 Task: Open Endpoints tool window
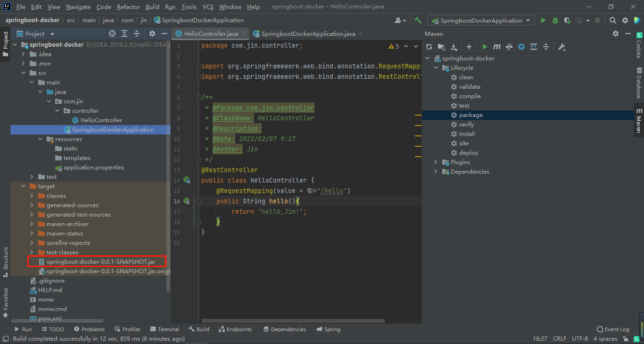(x=235, y=329)
